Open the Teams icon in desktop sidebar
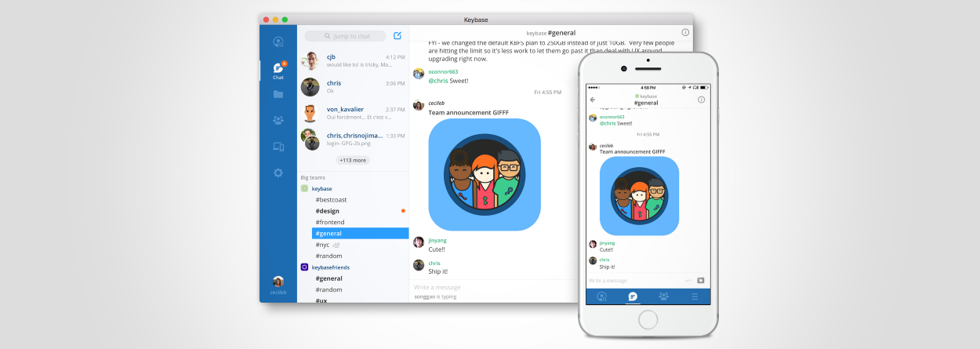The height and width of the screenshot is (349, 980). (278, 120)
